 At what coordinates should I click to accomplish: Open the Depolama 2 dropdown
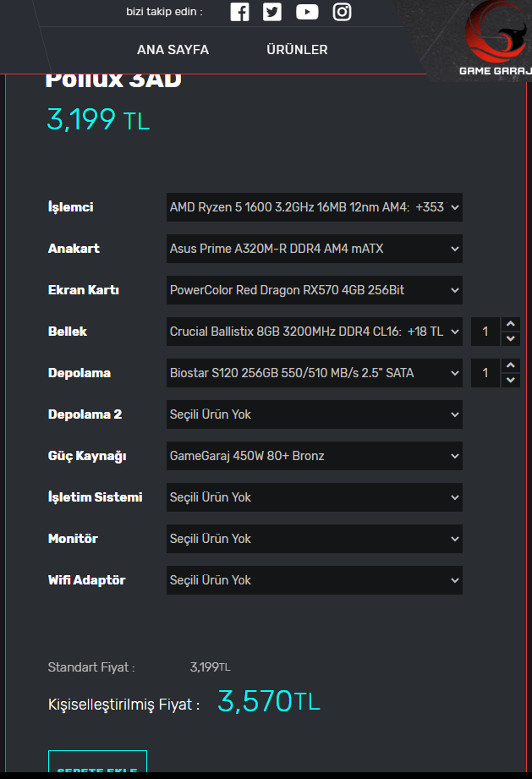tap(314, 414)
